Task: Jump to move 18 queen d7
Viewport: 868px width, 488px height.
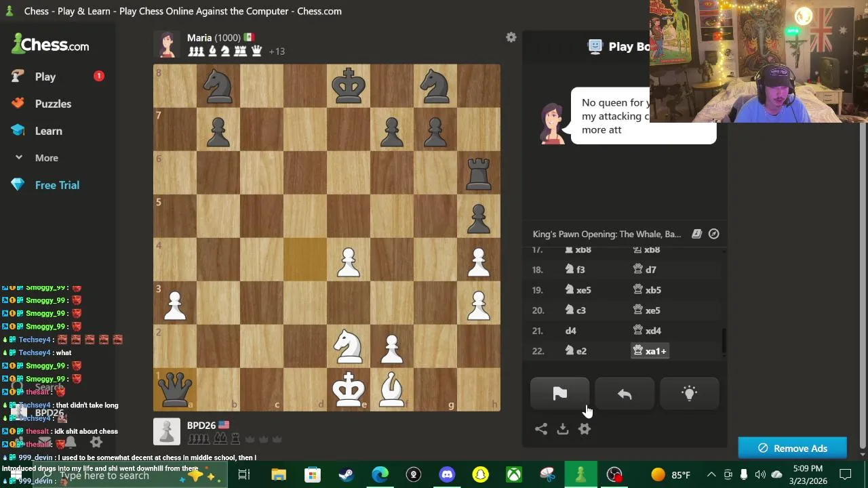Action: tap(645, 270)
